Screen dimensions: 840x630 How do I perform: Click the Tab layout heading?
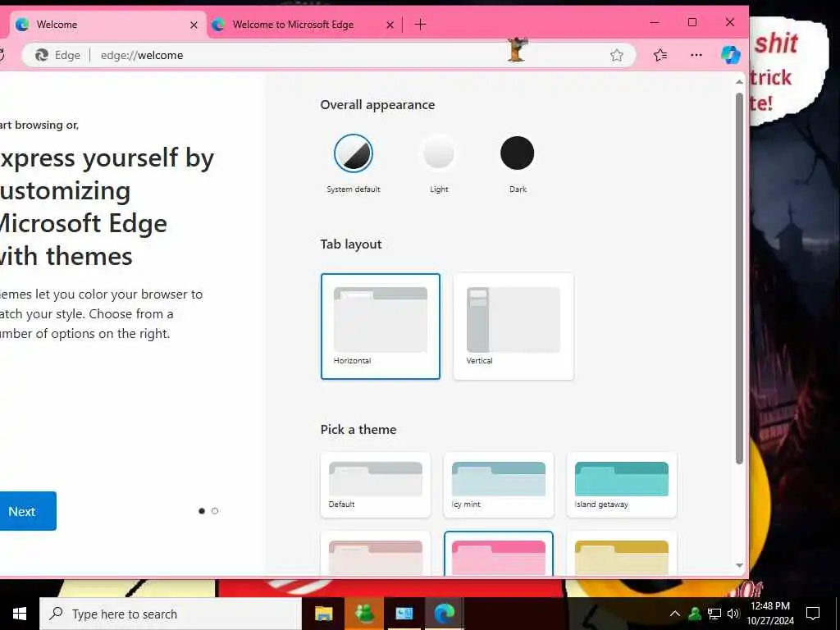pyautogui.click(x=351, y=244)
